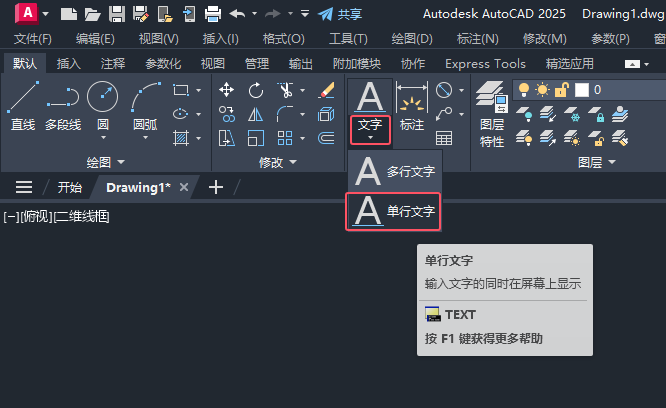Click layer 0 white color swatch
This screenshot has width=666, height=408.
click(x=581, y=90)
